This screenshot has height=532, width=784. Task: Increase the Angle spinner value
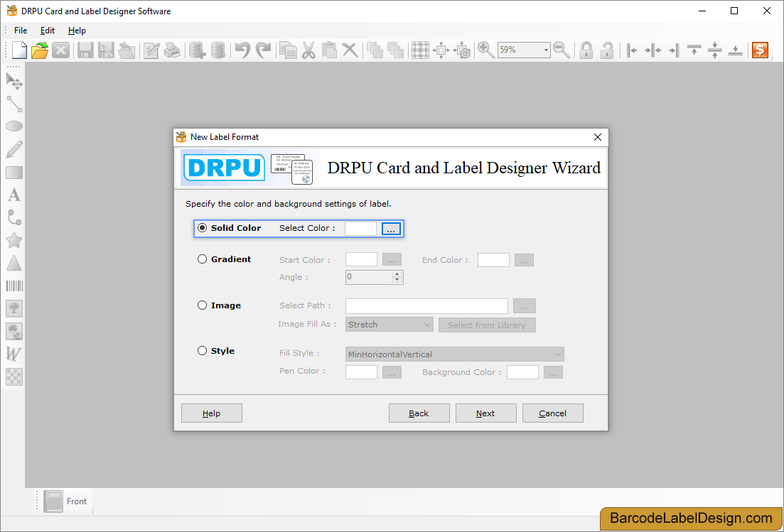(x=397, y=273)
